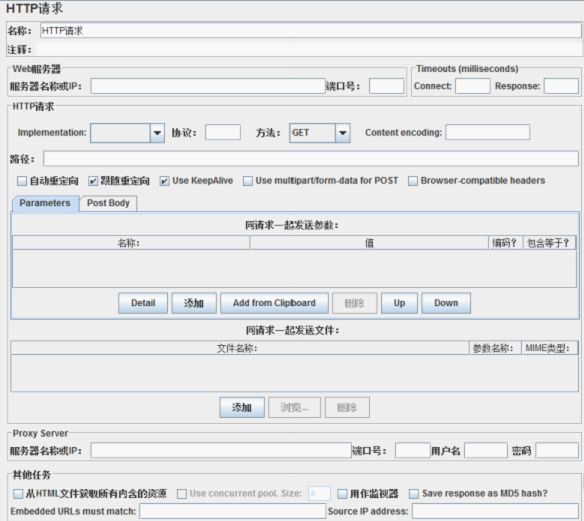Click 添加 button beside the Detail button
The width and height of the screenshot is (584, 521).
(x=194, y=303)
